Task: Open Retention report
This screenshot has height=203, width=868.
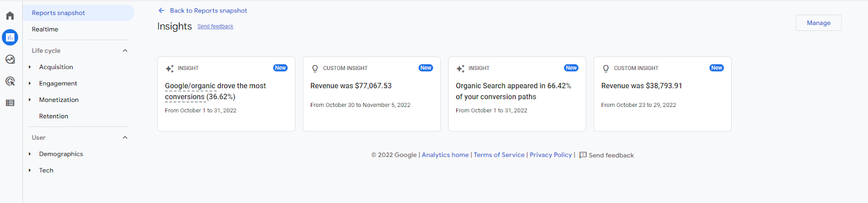Action: click(x=54, y=116)
